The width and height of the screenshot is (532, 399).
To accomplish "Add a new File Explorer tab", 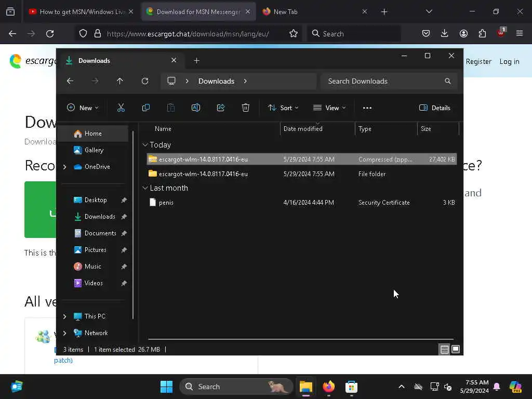I will (196, 61).
